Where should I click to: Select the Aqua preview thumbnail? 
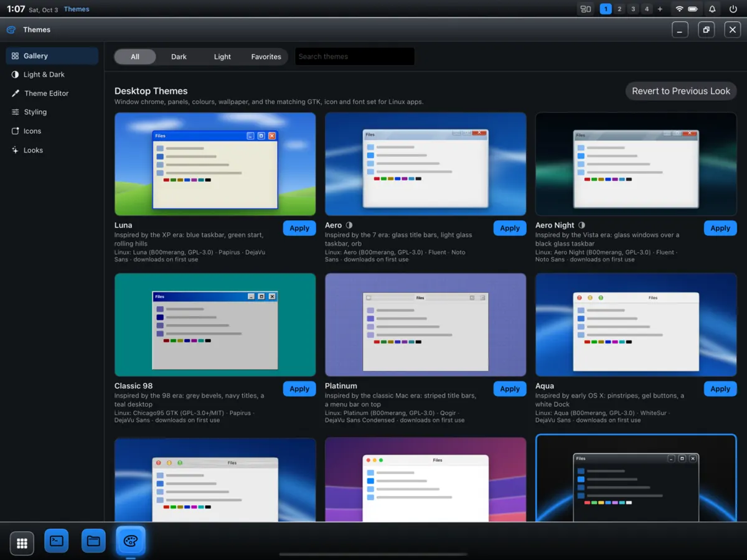[x=636, y=325]
